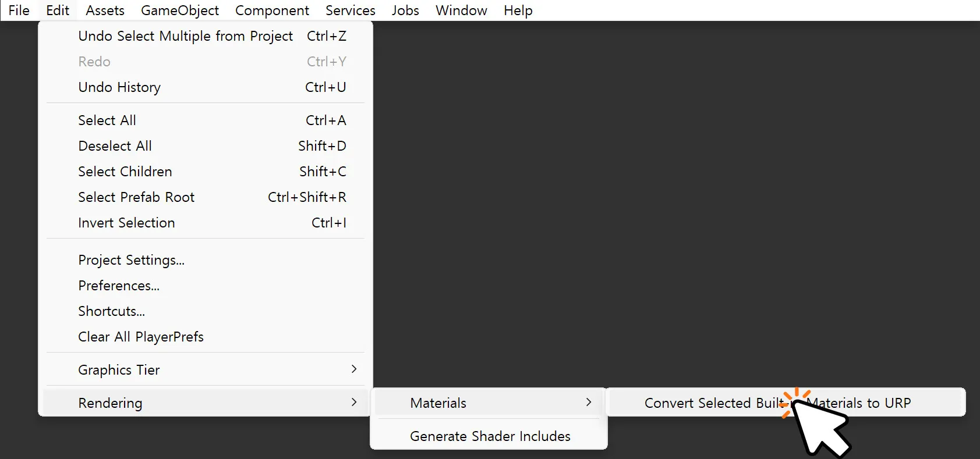The width and height of the screenshot is (980, 459).
Task: Choose Deselect All
Action: coord(115,145)
